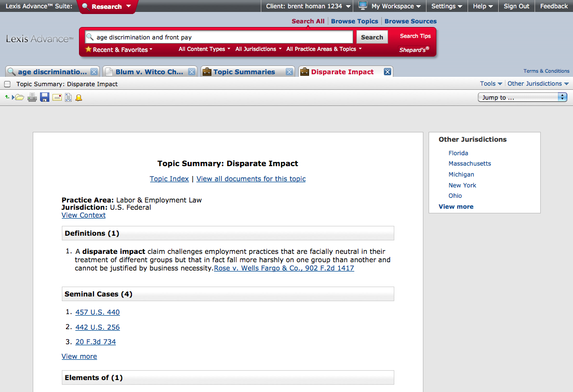Click View more under Seminal Cases
This screenshot has height=392, width=573.
tap(79, 356)
